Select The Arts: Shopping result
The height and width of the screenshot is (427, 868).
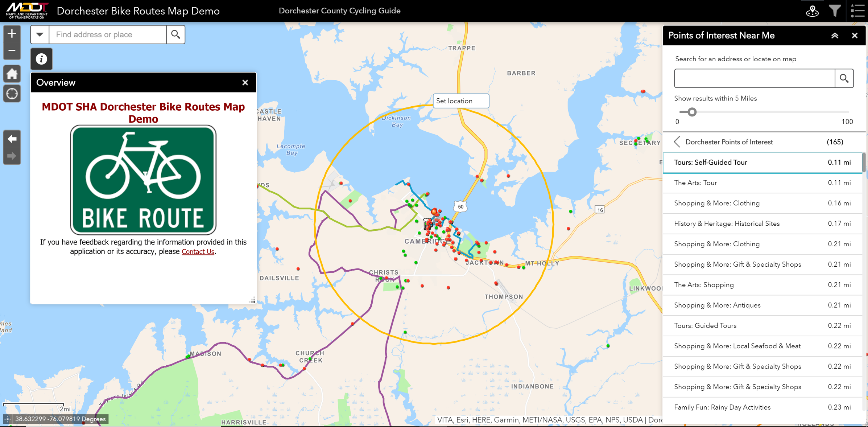762,285
